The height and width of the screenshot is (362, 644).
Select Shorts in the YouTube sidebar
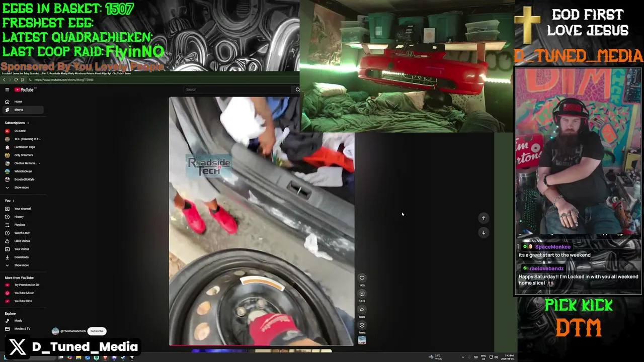[x=24, y=110]
